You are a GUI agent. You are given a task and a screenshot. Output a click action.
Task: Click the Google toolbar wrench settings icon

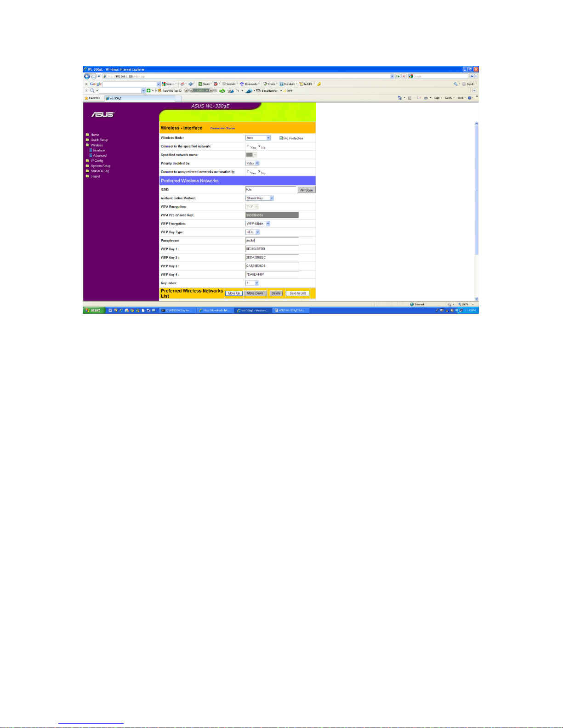455,84
